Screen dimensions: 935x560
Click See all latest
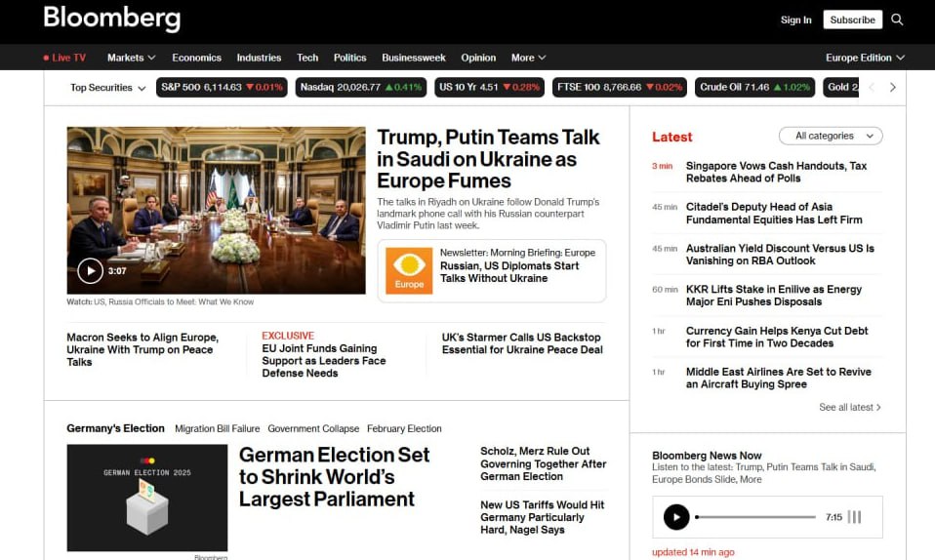point(850,408)
